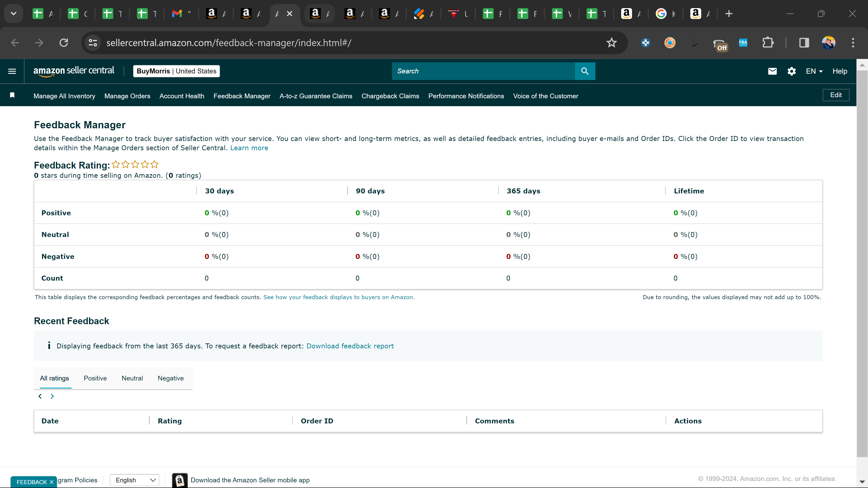Click the search magnifier button
This screenshot has width=868, height=488.
(585, 71)
